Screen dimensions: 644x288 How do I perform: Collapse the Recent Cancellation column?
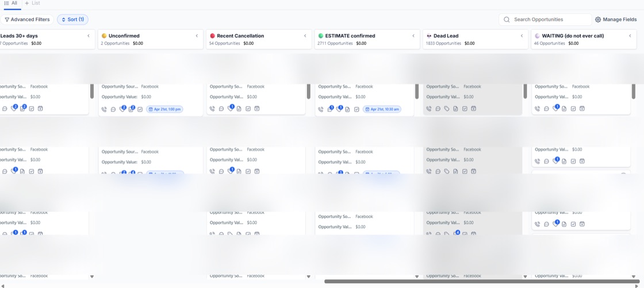click(305, 36)
